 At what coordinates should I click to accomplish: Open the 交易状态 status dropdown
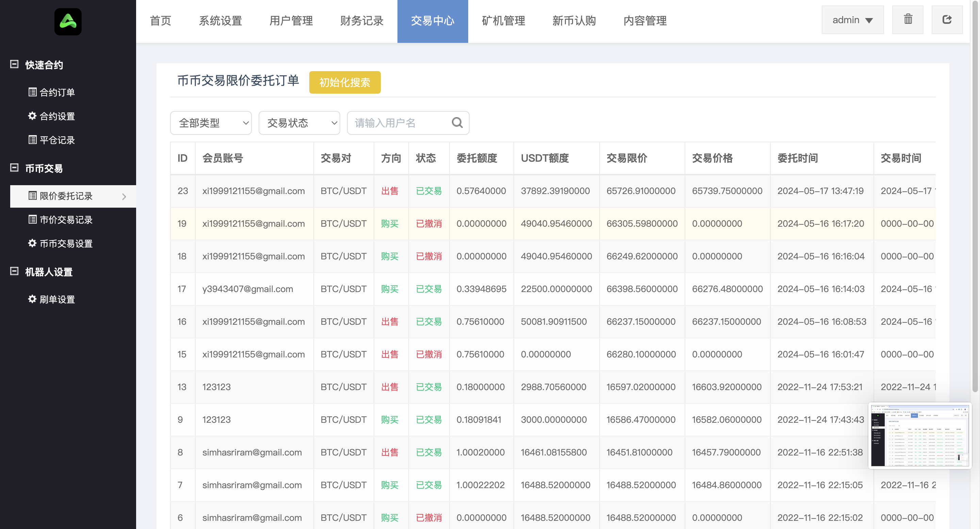pos(299,123)
